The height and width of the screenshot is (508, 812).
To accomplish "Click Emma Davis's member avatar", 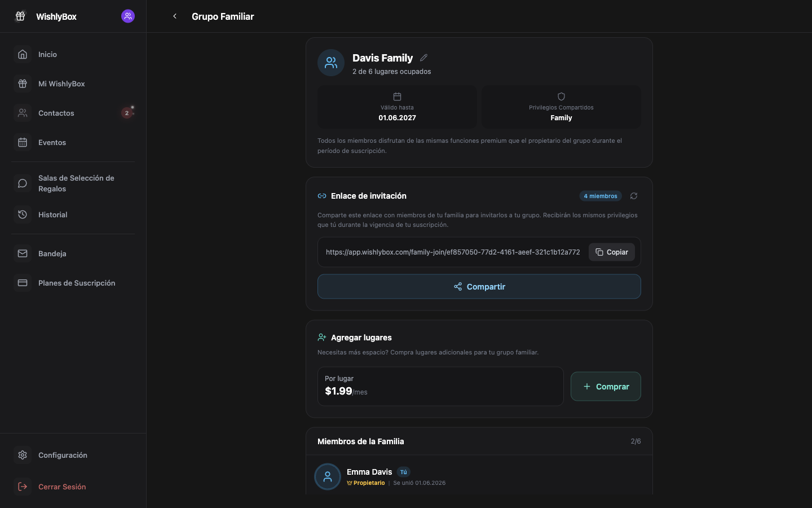I will click(x=328, y=477).
